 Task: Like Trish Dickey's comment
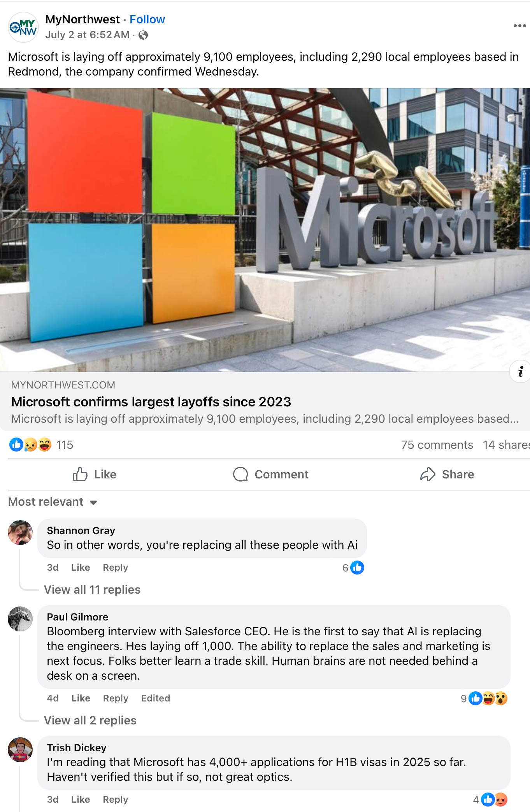click(81, 800)
